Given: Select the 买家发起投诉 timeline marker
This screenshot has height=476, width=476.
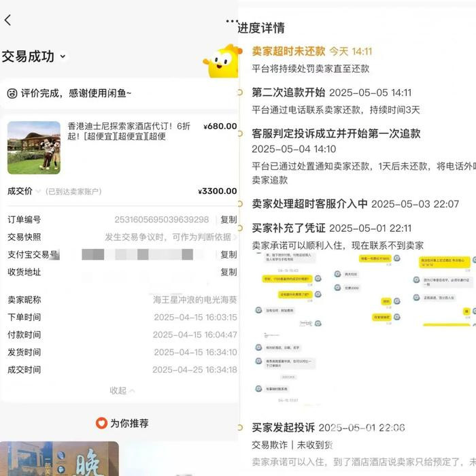Looking at the screenshot, I should click(x=240, y=428).
